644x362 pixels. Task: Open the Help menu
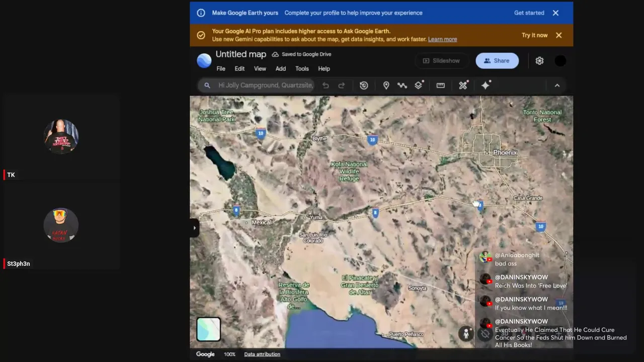pyautogui.click(x=324, y=69)
